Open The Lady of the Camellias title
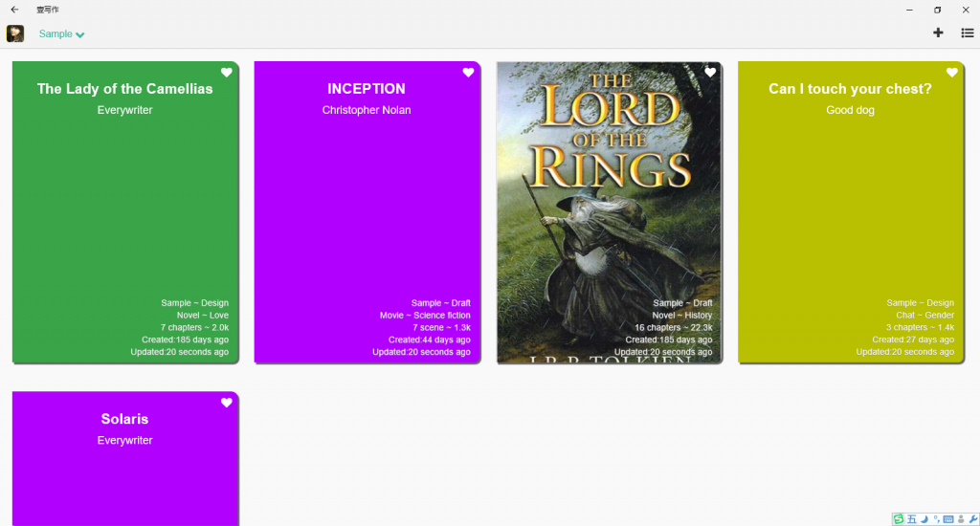 click(125, 89)
